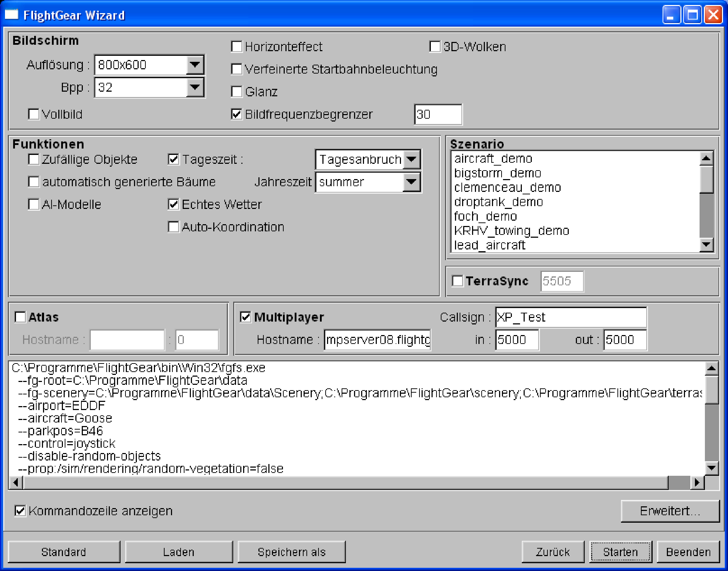The image size is (728, 571).
Task: Maximize the FlightGear Wizard window
Action: pos(692,15)
